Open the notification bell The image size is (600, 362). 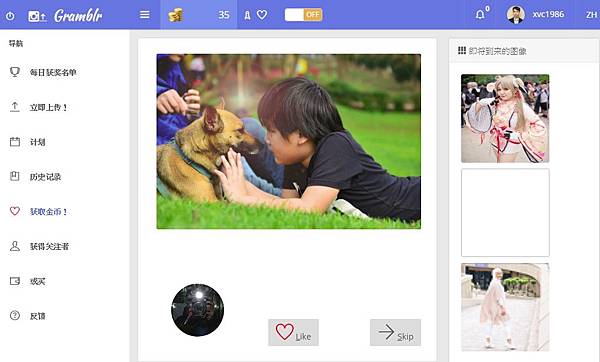click(x=480, y=15)
